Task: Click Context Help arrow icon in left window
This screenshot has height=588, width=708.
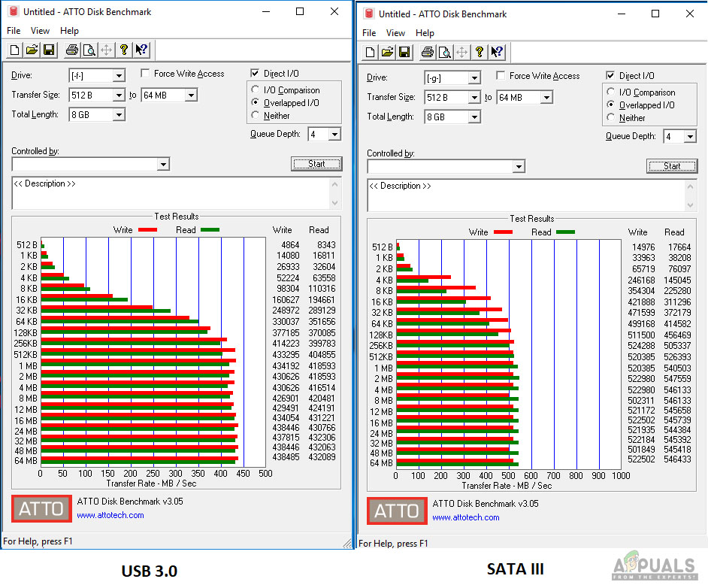Action: point(141,50)
